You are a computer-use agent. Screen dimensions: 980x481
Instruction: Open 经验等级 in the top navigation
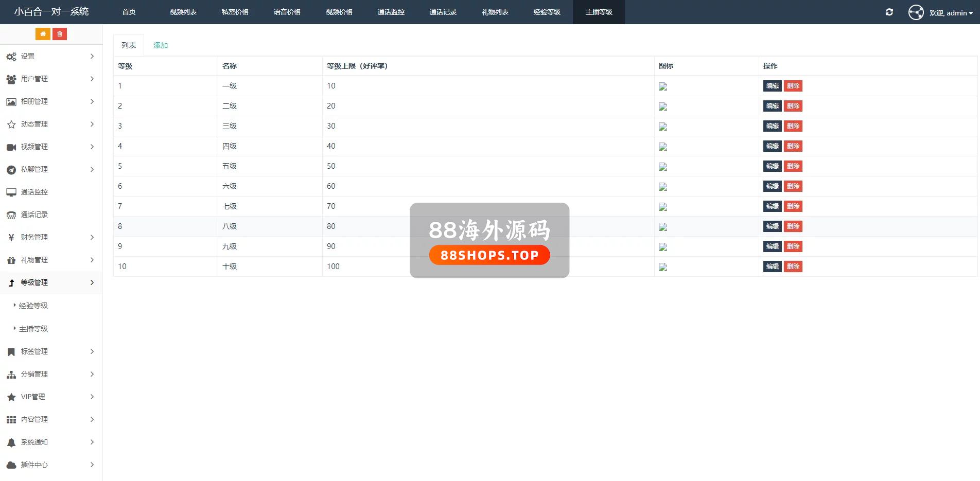click(x=547, y=12)
